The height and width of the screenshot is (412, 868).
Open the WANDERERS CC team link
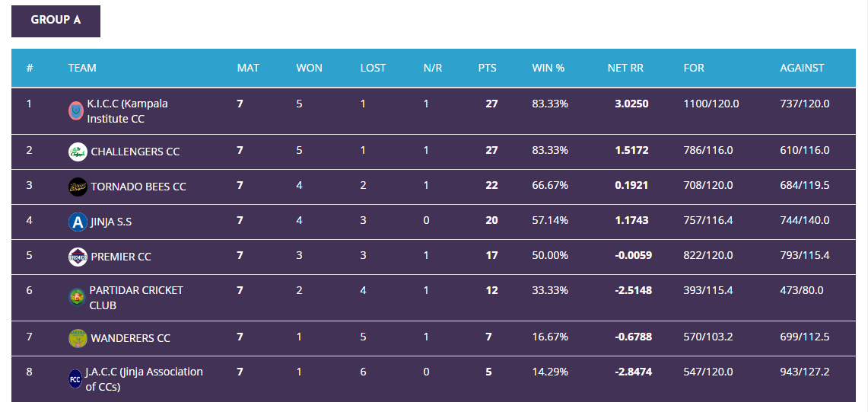pos(130,338)
